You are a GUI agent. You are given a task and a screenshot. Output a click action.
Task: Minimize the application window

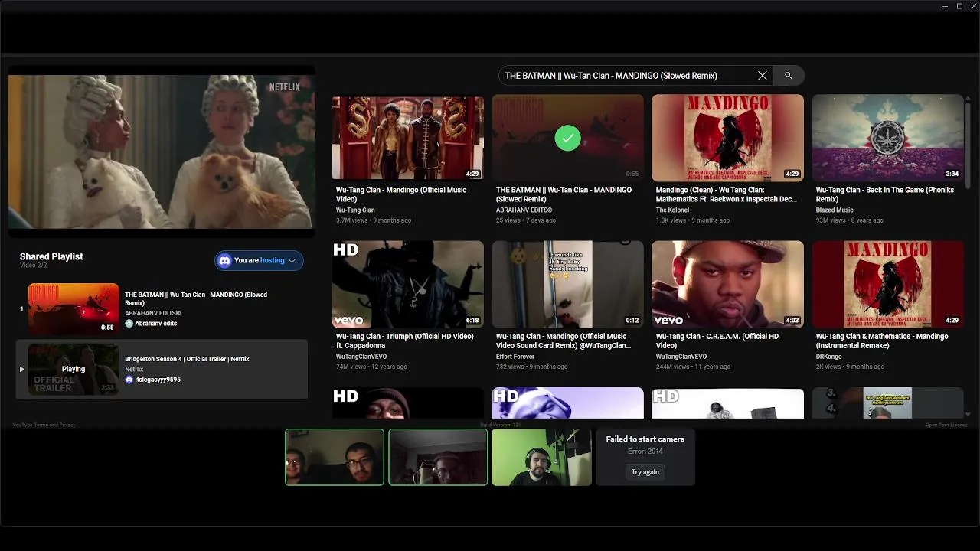pyautogui.click(x=945, y=6)
